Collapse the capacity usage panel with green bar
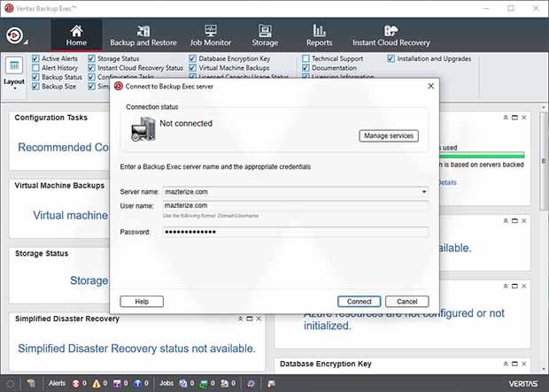 pyautogui.click(x=506, y=118)
